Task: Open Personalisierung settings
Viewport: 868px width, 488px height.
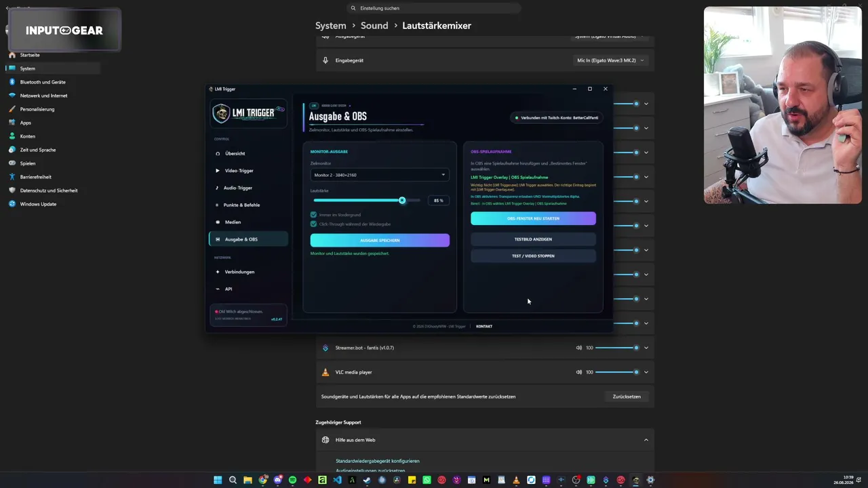Action: (53, 109)
